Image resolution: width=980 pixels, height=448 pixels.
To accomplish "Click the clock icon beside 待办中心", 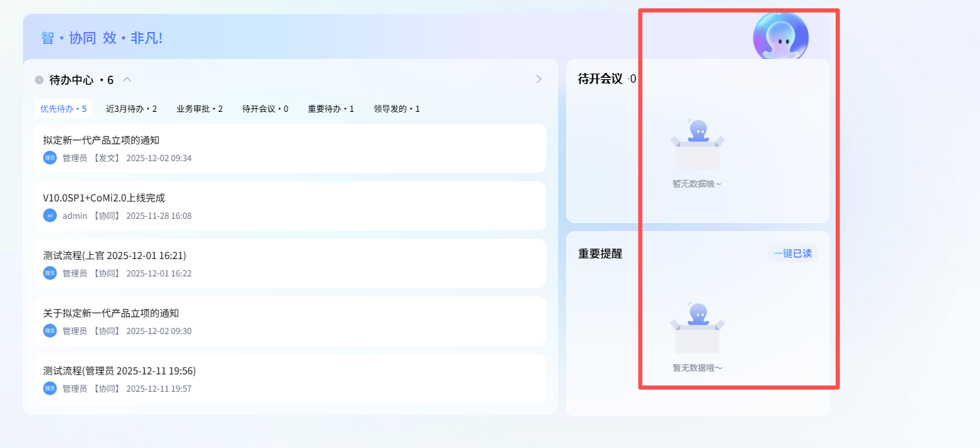I will click(40, 80).
